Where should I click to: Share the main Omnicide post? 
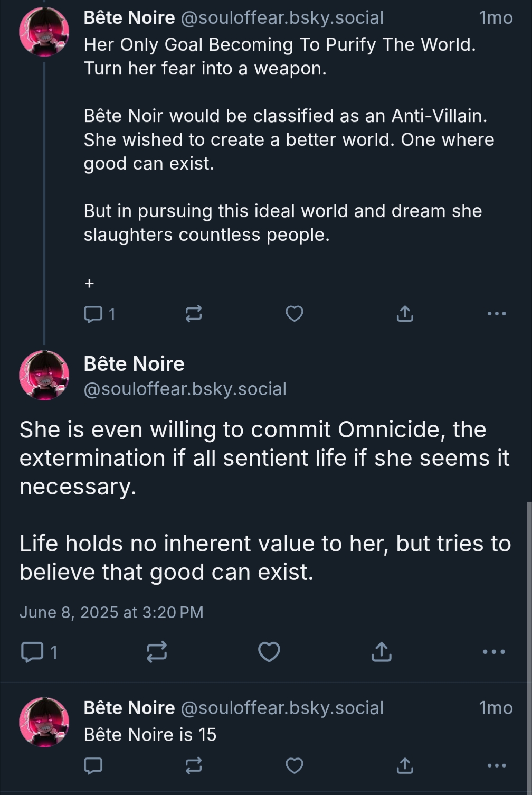[x=382, y=652]
